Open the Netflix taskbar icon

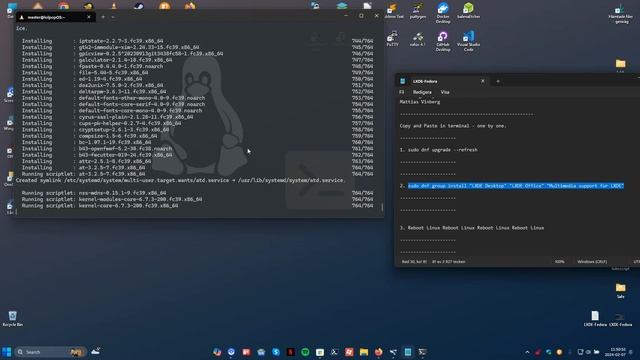290,352
